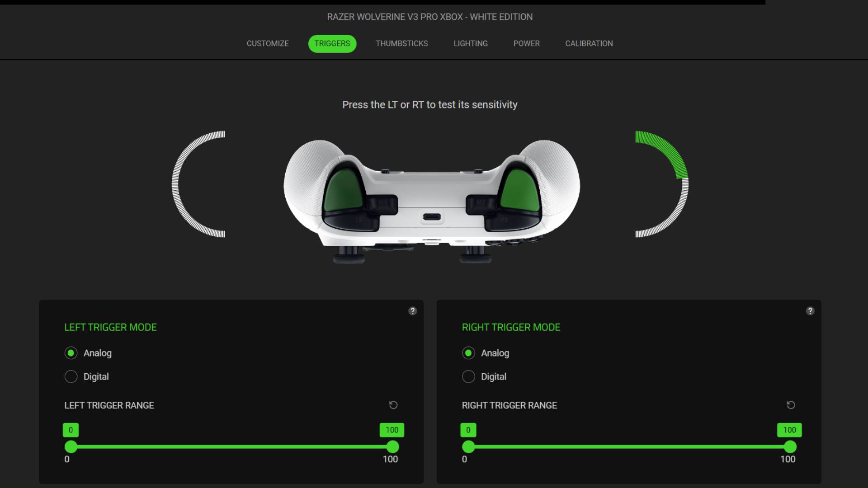Screen dimensions: 868x488
Task: Click left trigger range maximum slider handle
Action: tap(393, 447)
